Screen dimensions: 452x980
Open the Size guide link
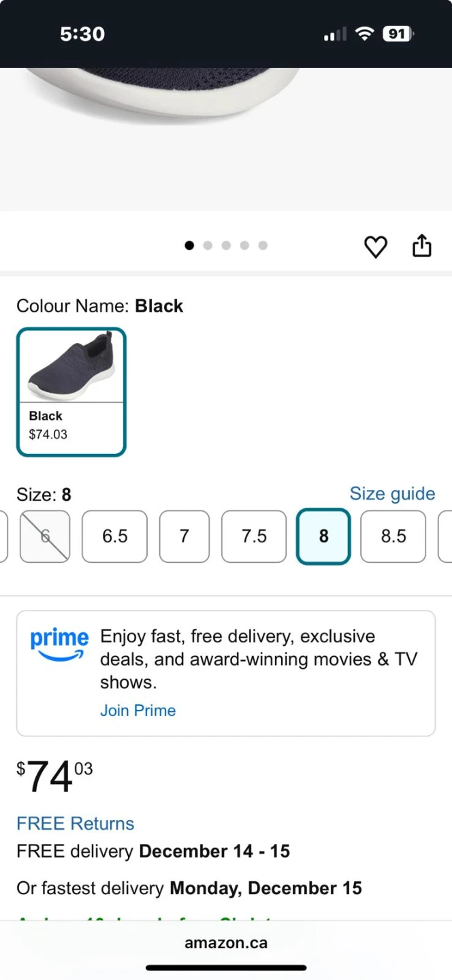392,493
